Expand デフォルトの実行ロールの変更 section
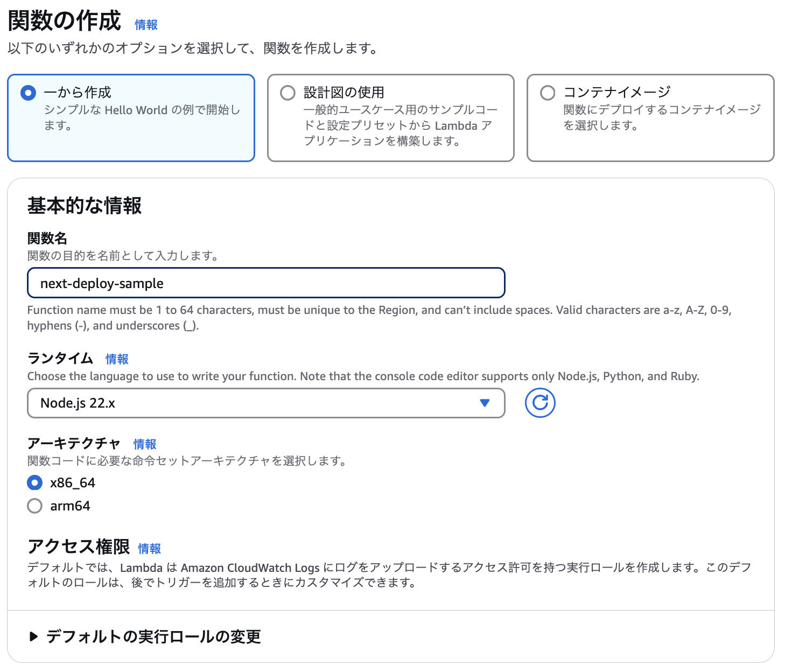This screenshot has width=785, height=672. pos(144,636)
